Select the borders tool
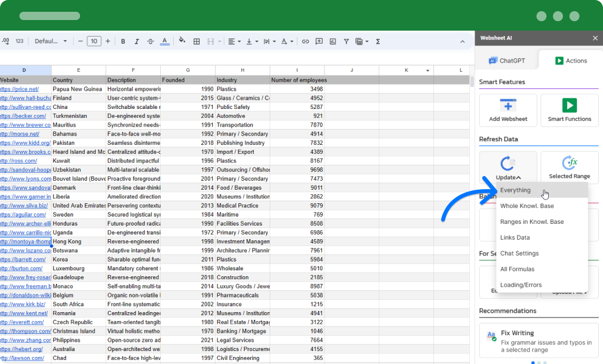The width and height of the screenshot is (603, 364). (x=197, y=41)
